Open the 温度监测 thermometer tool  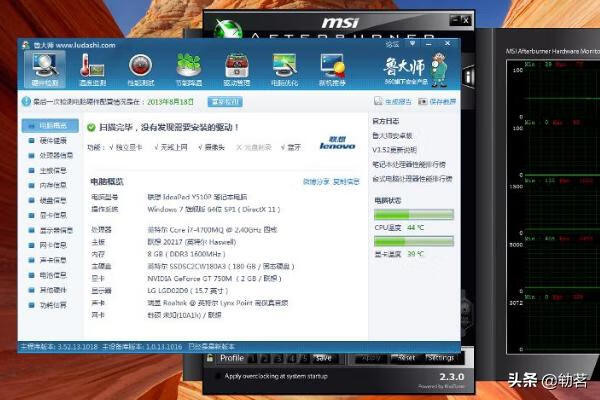93,70
